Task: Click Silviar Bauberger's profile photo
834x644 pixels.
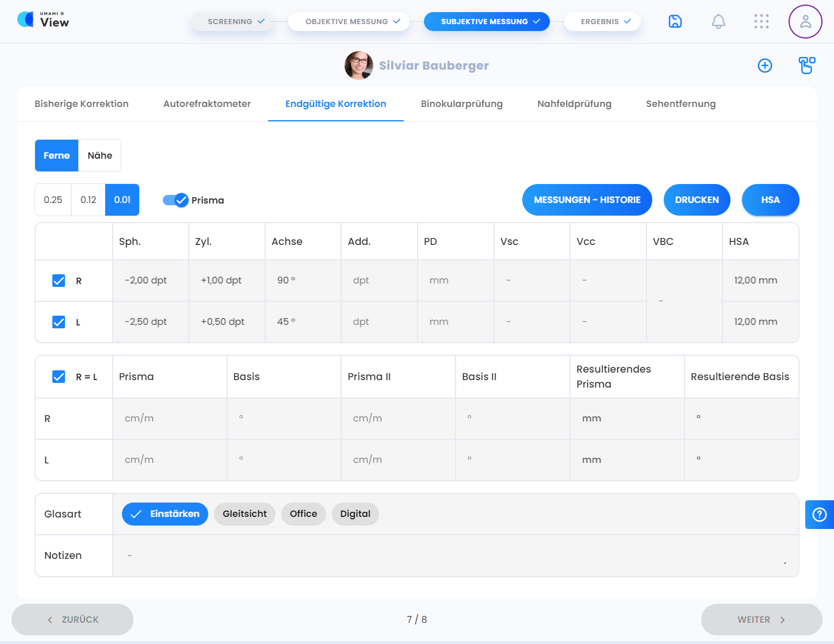Action: pos(358,66)
